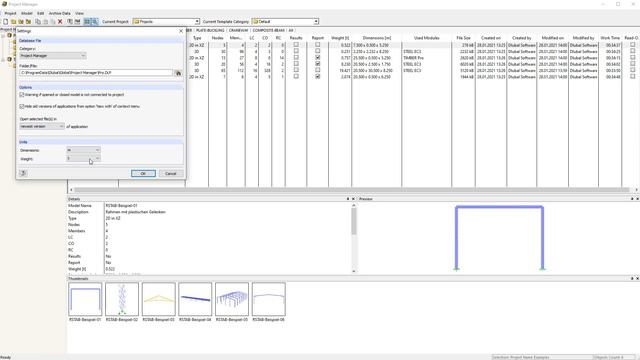This screenshot has height=360, width=640.
Task: Sort by the Work Time column header
Action: 610,38
